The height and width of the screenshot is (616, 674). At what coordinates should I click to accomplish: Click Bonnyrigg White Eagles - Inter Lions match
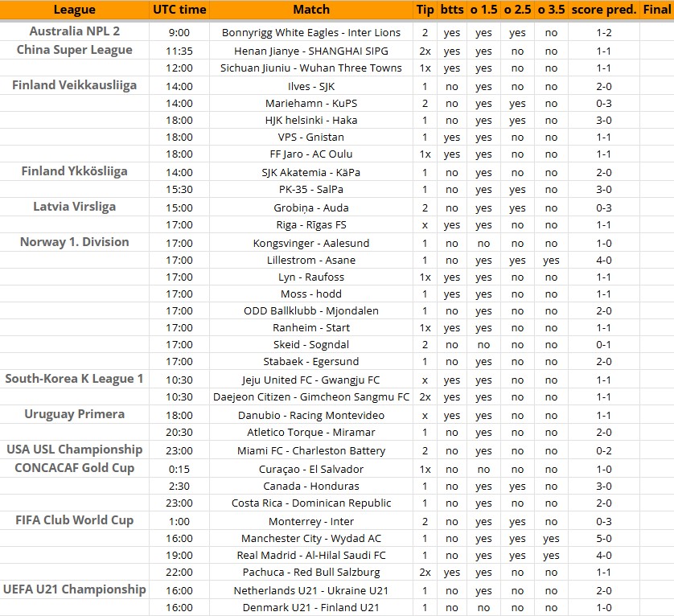[311, 33]
